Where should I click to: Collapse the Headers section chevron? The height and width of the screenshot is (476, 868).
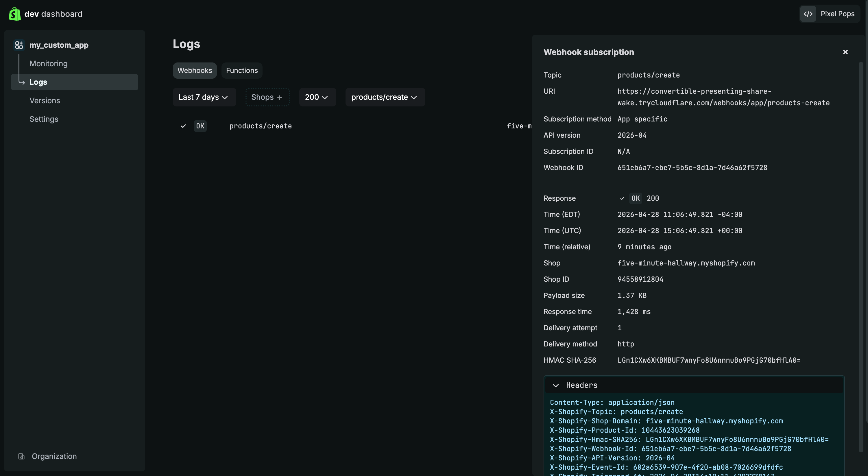556,385
